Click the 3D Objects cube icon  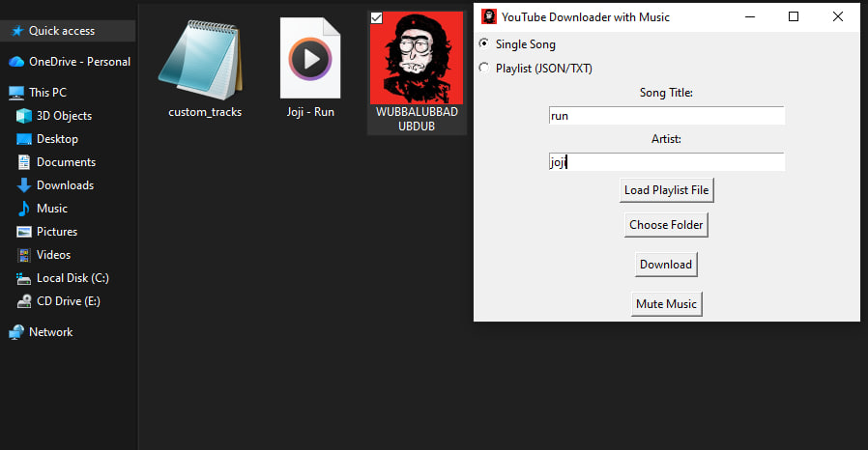coord(24,116)
